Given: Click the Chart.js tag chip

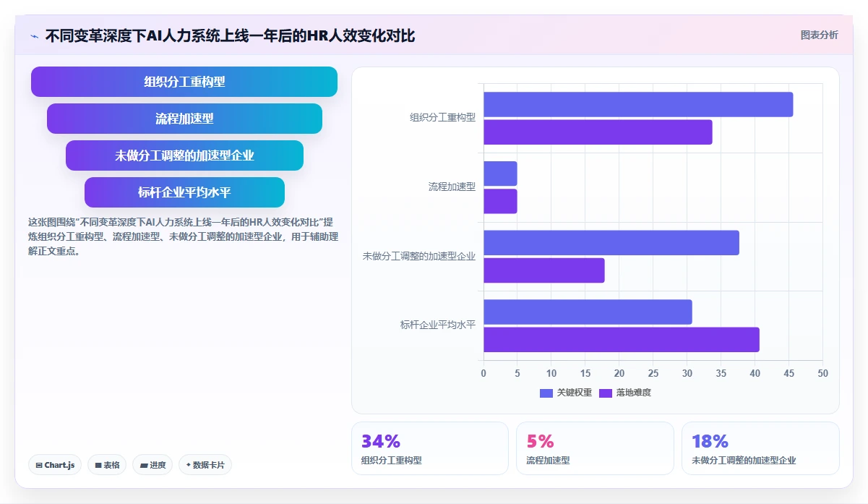Looking at the screenshot, I should click(55, 465).
